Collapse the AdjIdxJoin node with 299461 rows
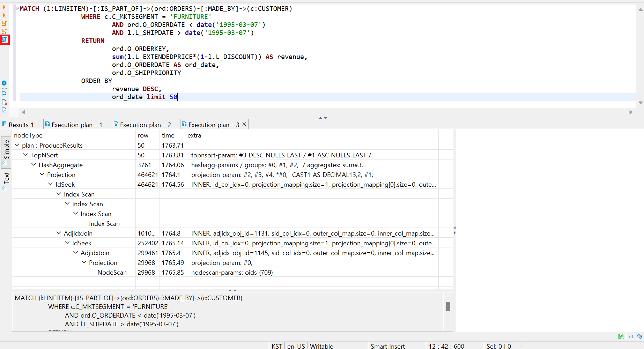The height and width of the screenshot is (349, 644). (x=75, y=253)
